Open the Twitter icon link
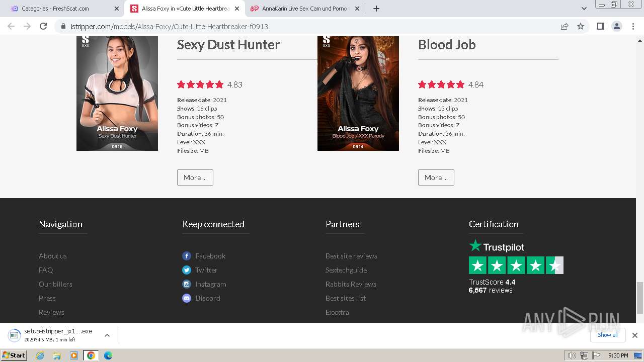The image size is (644, 362). click(187, 270)
